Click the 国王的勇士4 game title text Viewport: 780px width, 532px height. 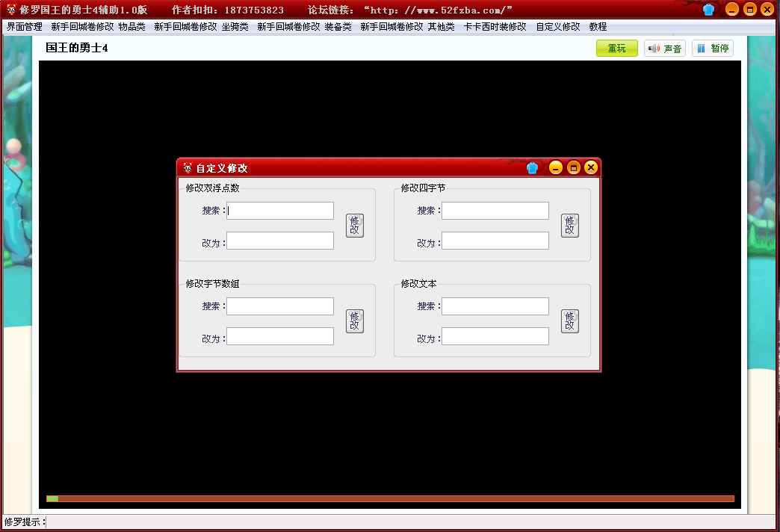[77, 48]
